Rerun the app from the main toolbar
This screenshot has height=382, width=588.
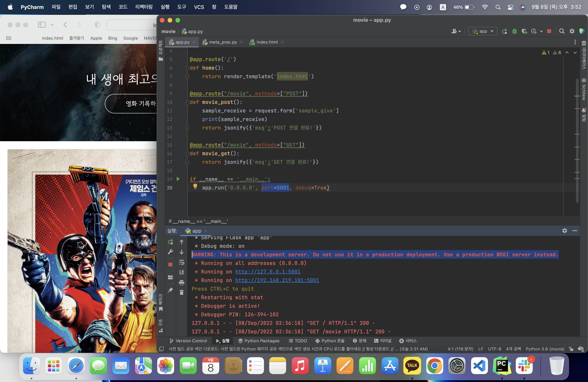coord(505,31)
